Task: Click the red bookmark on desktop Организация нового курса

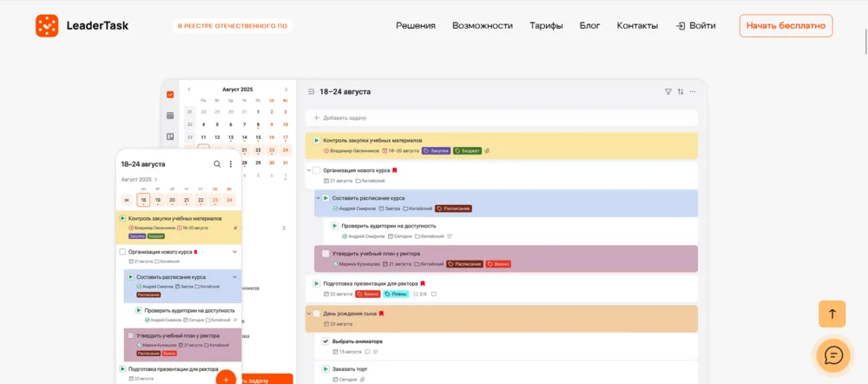Action: point(395,170)
